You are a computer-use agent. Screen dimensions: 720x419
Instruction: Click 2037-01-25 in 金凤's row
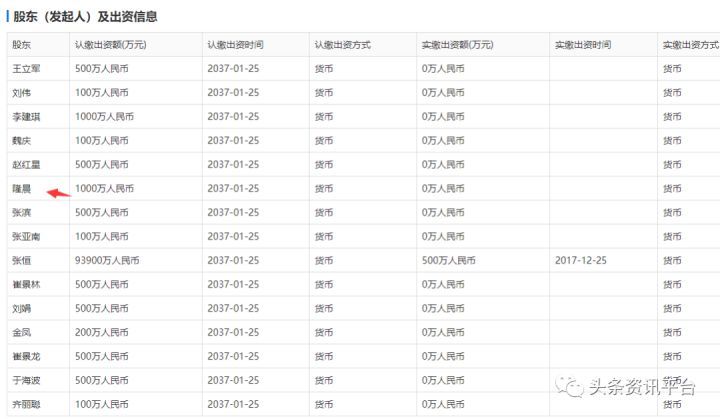233,332
